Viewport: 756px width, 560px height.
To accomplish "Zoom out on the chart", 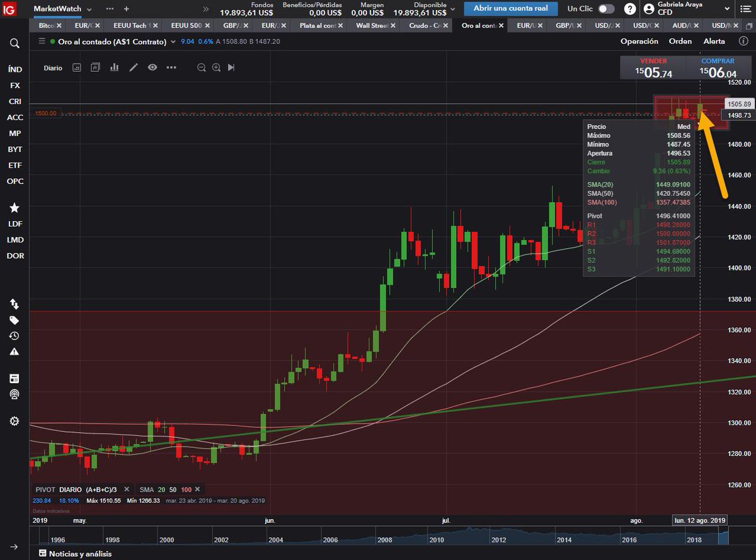I will click(x=202, y=67).
